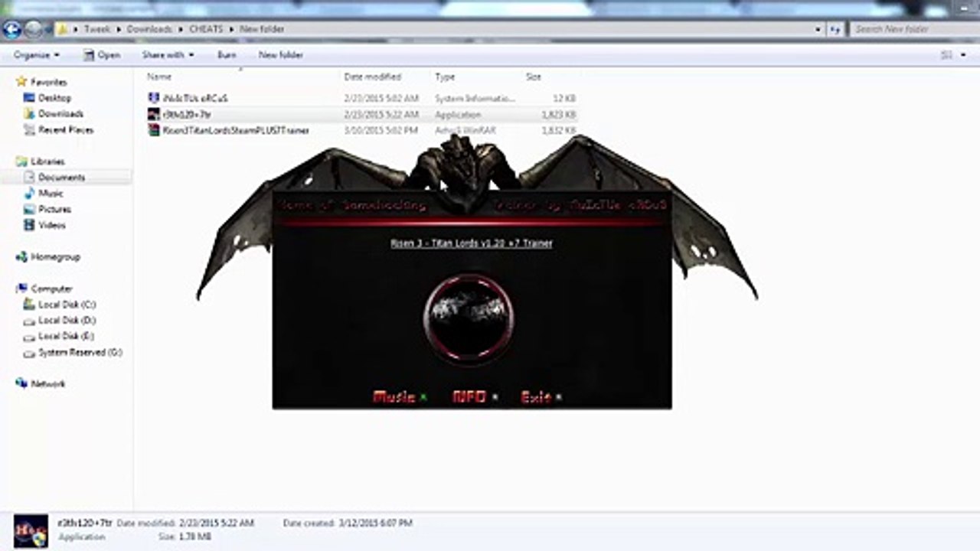
Task: Open the Videos library
Action: coord(52,226)
